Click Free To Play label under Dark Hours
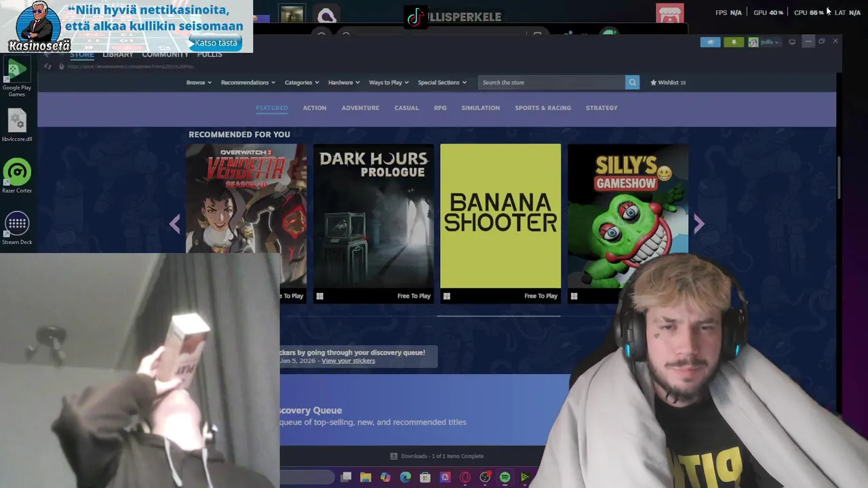This screenshot has height=488, width=868. coord(414,296)
